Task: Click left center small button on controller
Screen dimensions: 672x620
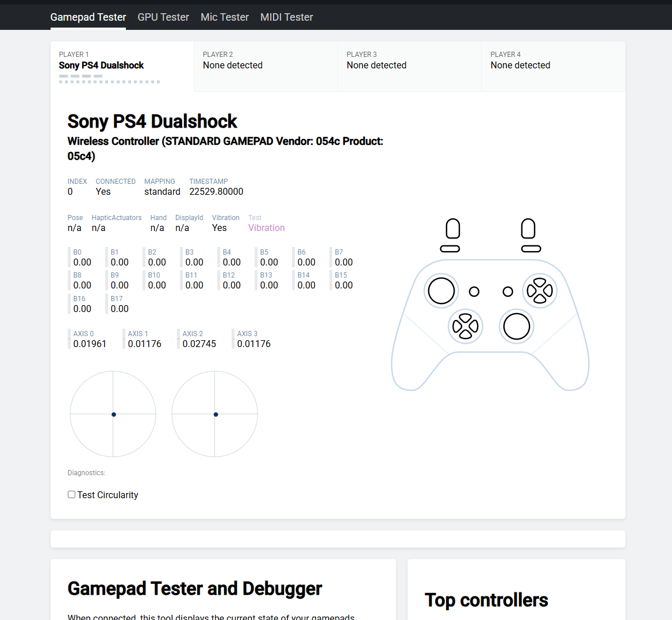Action: (474, 292)
